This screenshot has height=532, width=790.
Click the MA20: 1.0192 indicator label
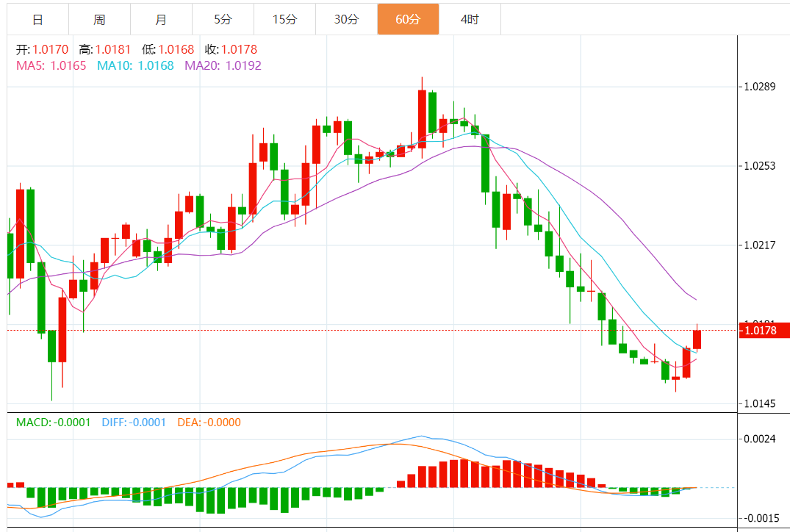coord(223,65)
